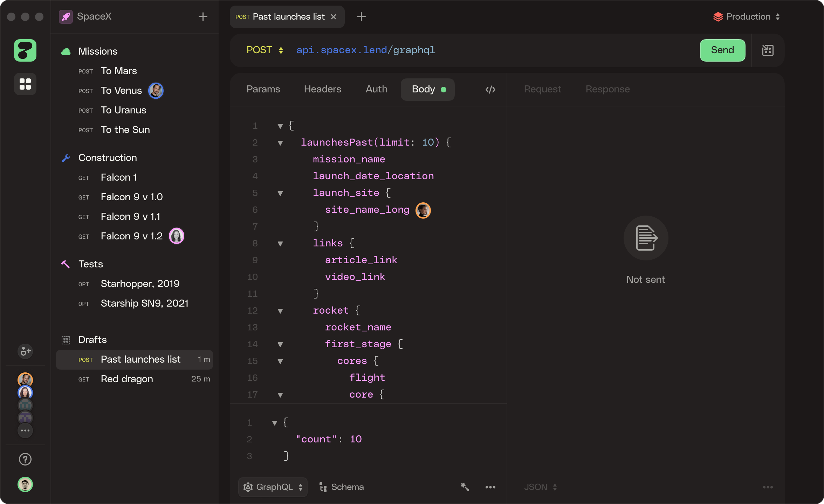Collapse the rocket block on line 12
Image resolution: width=824 pixels, height=504 pixels.
(280, 311)
